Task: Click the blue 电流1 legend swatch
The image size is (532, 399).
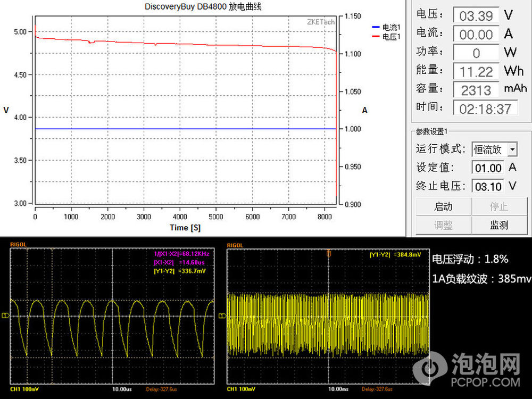Action: 376,27
